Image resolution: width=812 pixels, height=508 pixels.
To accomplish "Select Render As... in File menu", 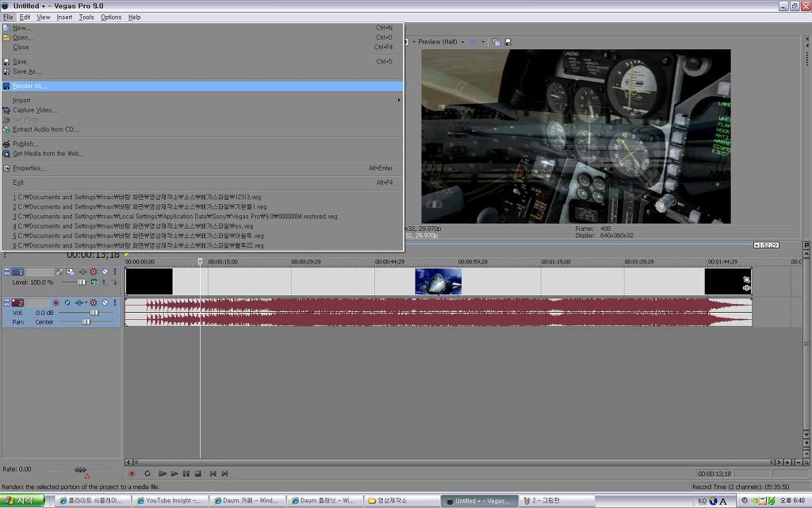I will tap(30, 86).
